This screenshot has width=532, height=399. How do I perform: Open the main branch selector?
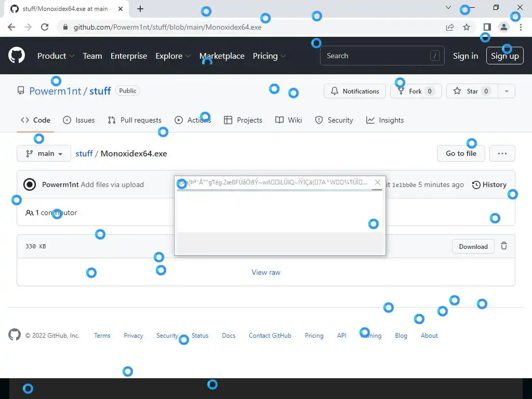click(x=44, y=153)
